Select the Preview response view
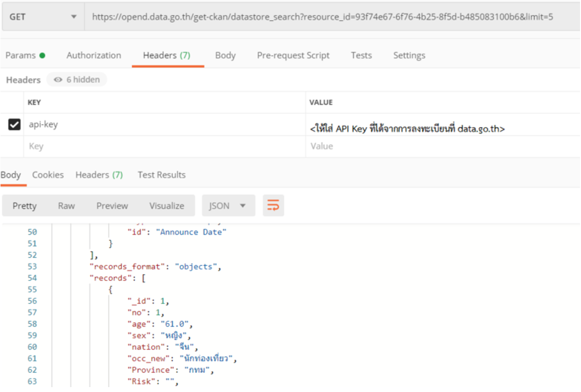The width and height of the screenshot is (581, 392). click(x=112, y=205)
